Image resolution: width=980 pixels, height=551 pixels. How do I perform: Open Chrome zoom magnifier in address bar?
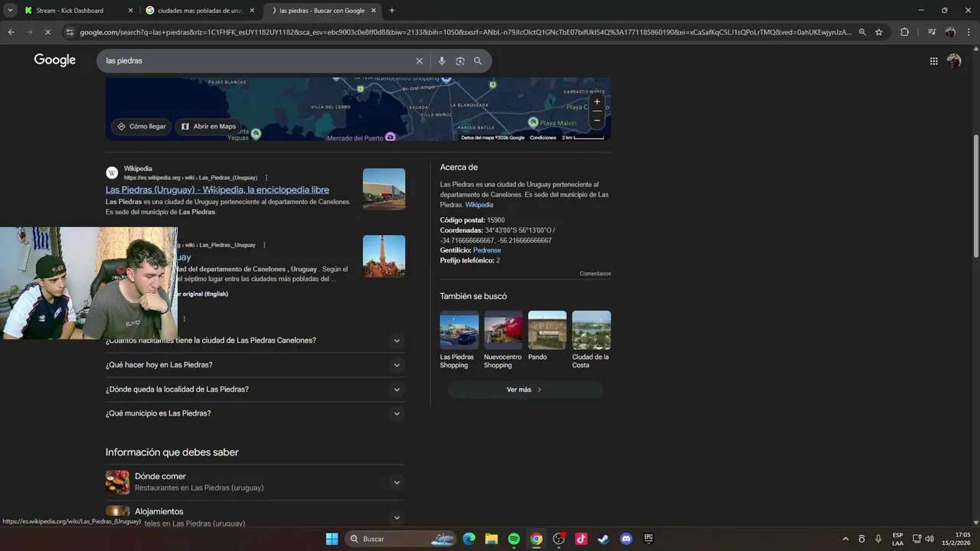point(862,32)
